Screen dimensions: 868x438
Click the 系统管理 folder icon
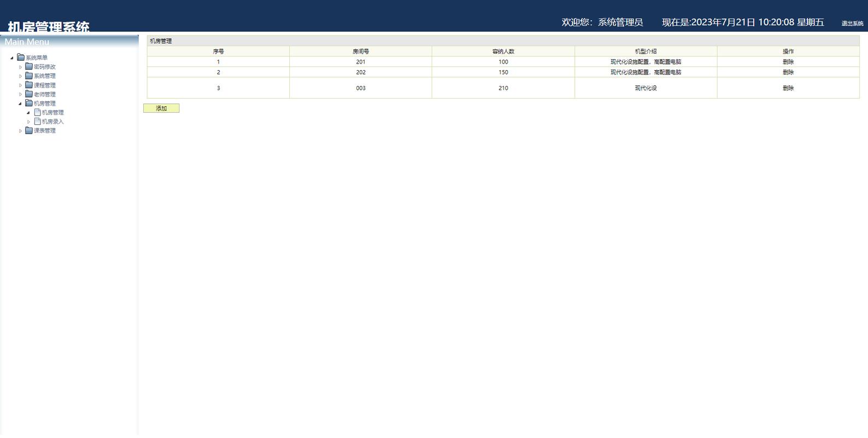click(29, 76)
